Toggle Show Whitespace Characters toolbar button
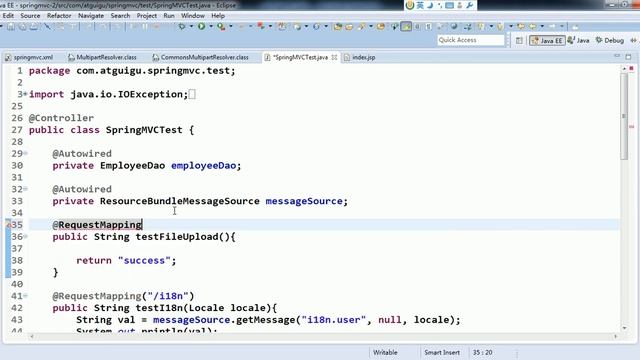The width and height of the screenshot is (640, 360). (x=429, y=27)
